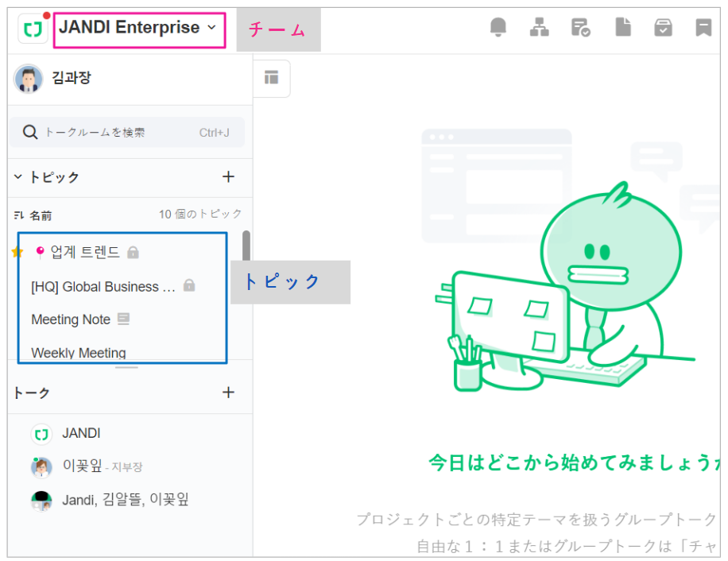Collapse the トピック section chevron
This screenshot has width=728, height=561.
(x=18, y=176)
